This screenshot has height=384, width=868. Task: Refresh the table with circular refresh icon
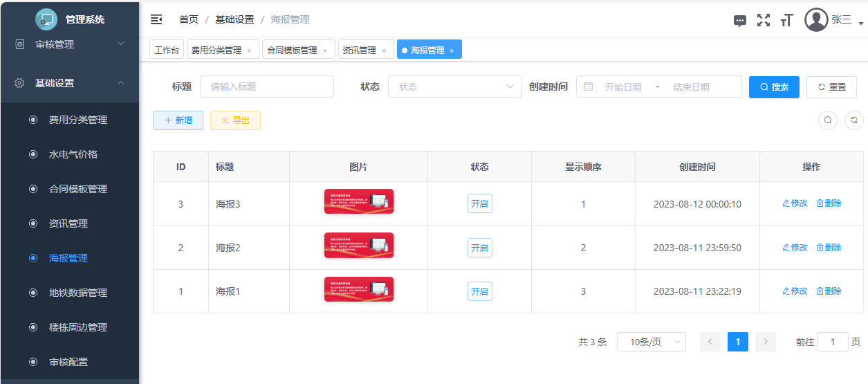pos(854,120)
